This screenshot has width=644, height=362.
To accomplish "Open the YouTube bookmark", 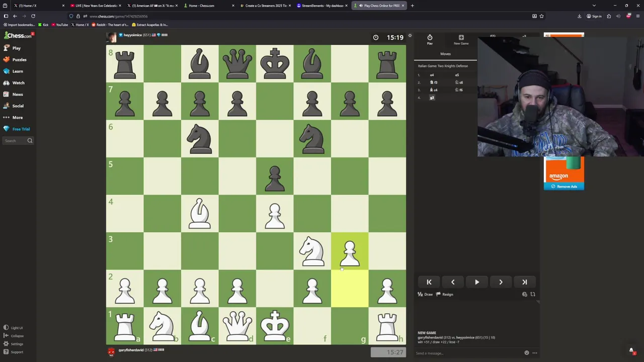I will pos(60,25).
